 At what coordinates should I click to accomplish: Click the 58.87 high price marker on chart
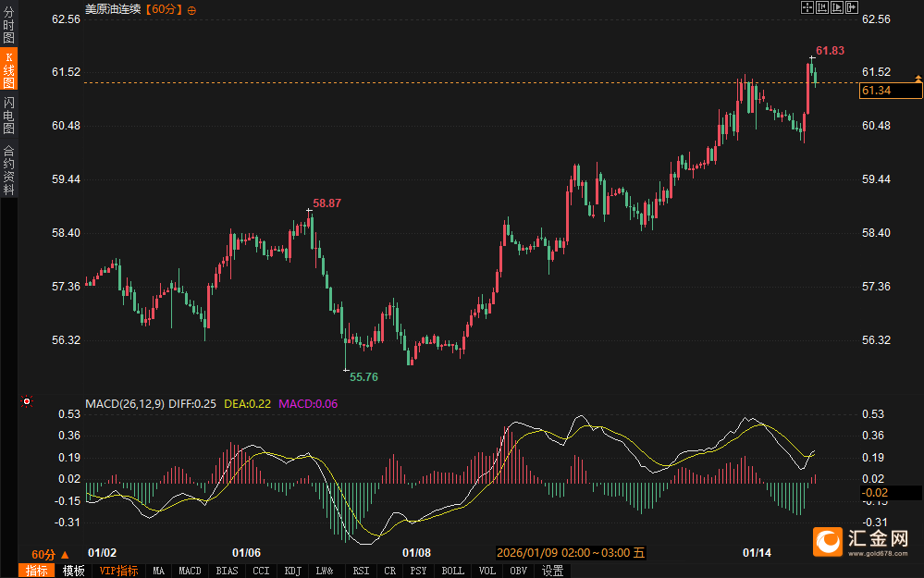pyautogui.click(x=326, y=203)
